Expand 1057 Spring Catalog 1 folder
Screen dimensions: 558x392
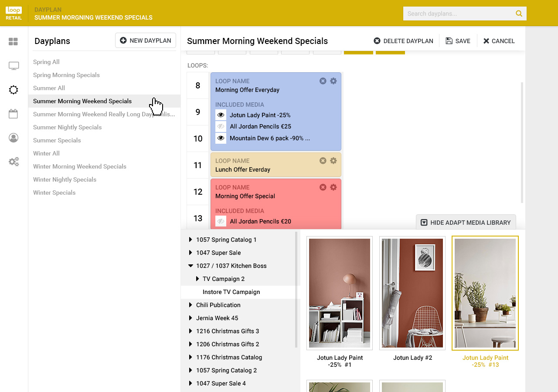click(x=191, y=240)
